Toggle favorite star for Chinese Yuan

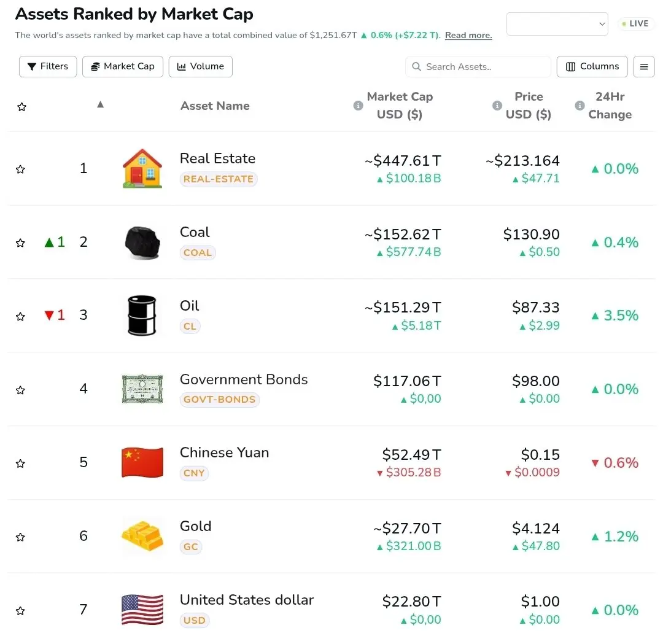coord(20,464)
